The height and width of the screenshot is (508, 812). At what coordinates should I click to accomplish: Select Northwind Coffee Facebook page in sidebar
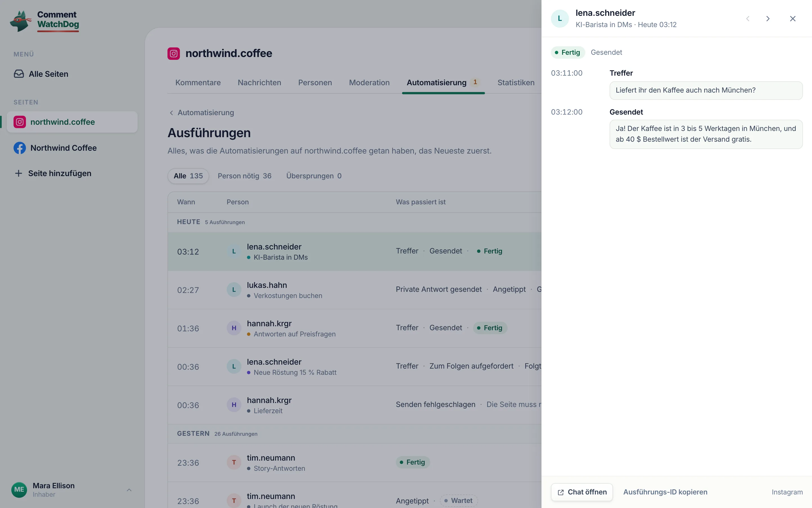tap(72, 148)
